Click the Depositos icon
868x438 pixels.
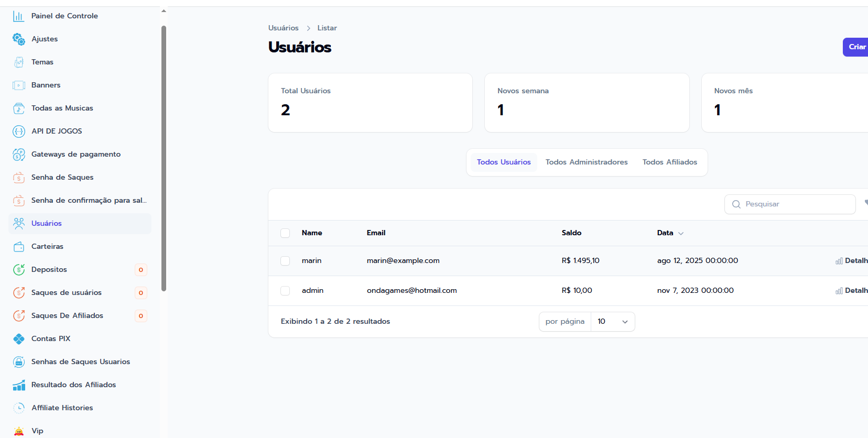(19, 270)
